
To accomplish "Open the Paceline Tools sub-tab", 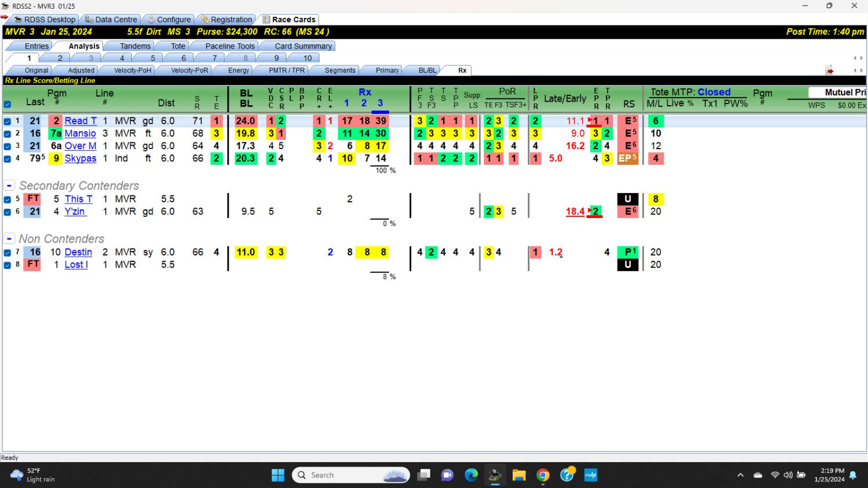I will point(230,46).
